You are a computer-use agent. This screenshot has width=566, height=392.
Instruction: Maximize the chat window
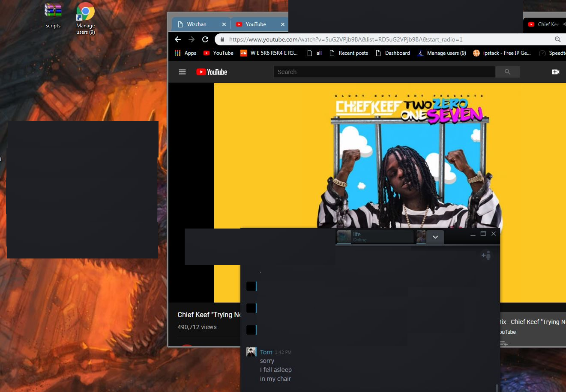(483, 234)
